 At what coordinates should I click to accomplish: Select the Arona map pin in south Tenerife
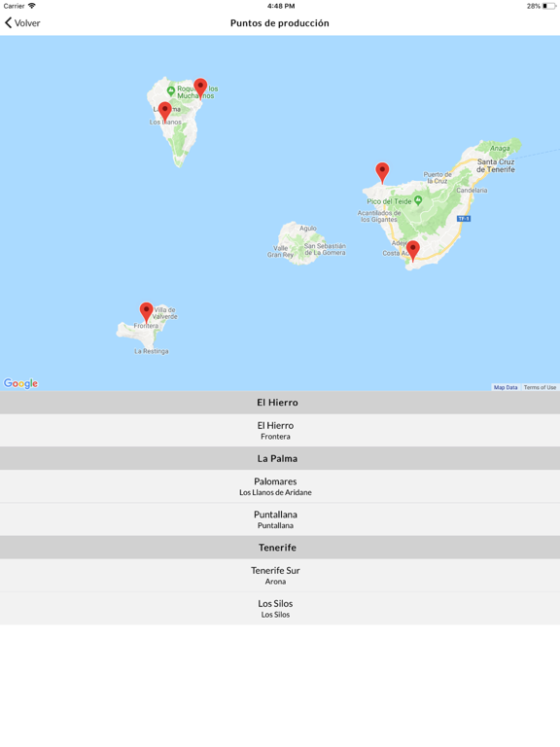[413, 251]
